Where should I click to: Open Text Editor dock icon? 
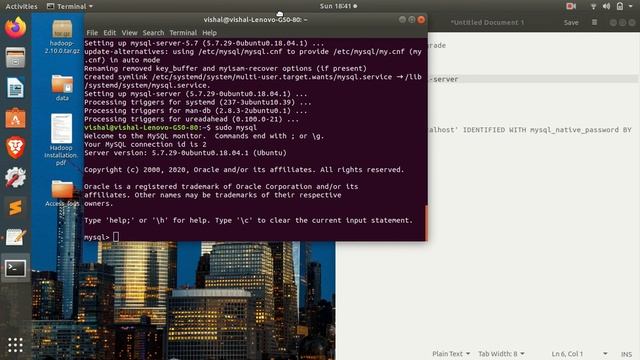click(x=16, y=237)
